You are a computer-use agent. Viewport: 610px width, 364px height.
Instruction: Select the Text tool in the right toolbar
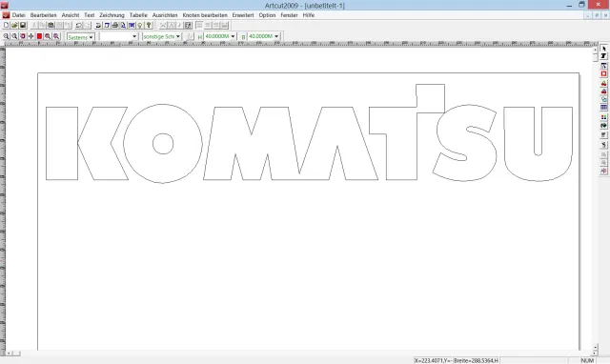(x=603, y=56)
